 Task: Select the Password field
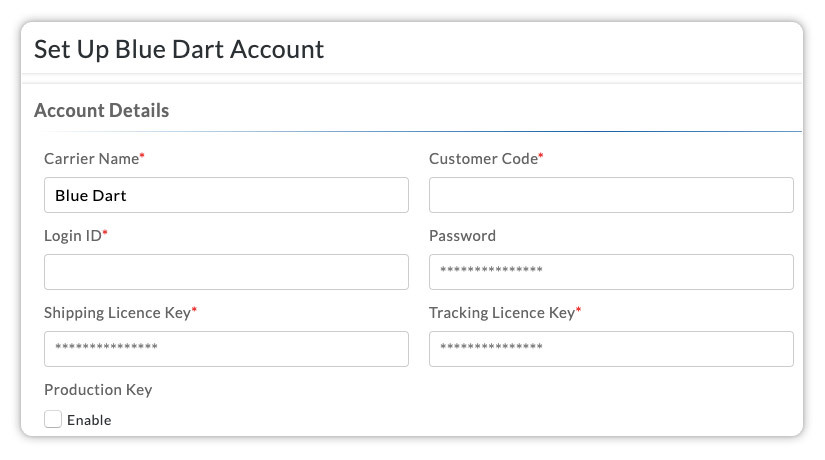click(611, 272)
